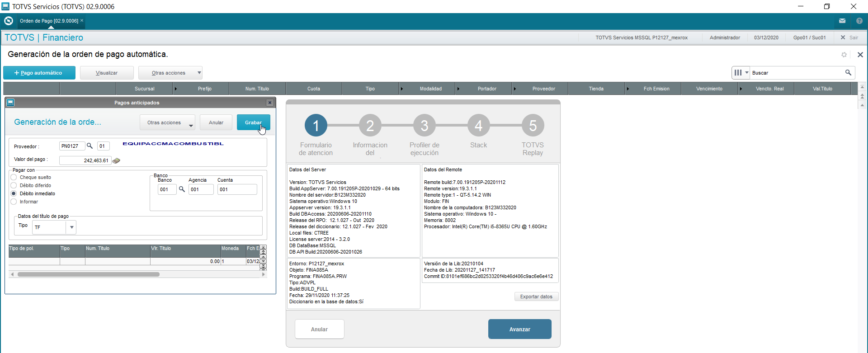This screenshot has width=868, height=353.
Task: Click the lookup magnifier next to Proveedor code
Action: click(x=90, y=146)
